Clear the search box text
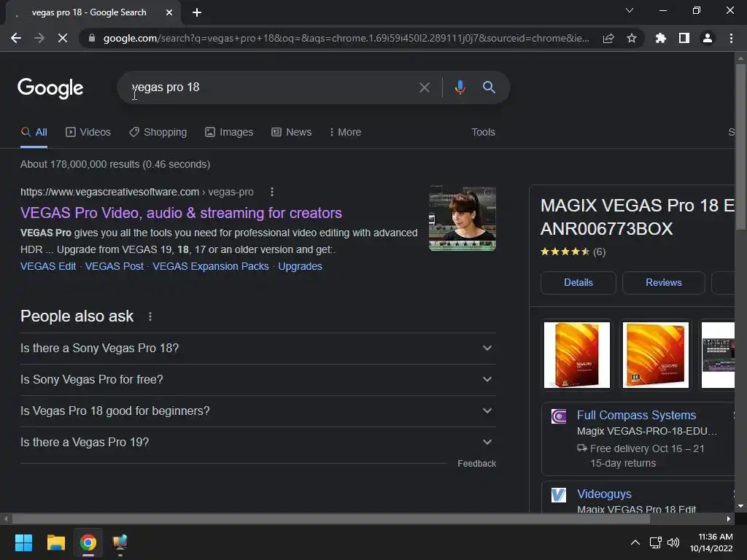The image size is (747, 560). [x=424, y=87]
